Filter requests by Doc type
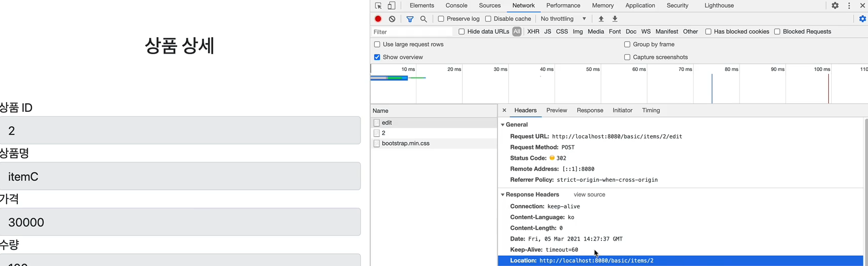The image size is (868, 266). coord(631,32)
